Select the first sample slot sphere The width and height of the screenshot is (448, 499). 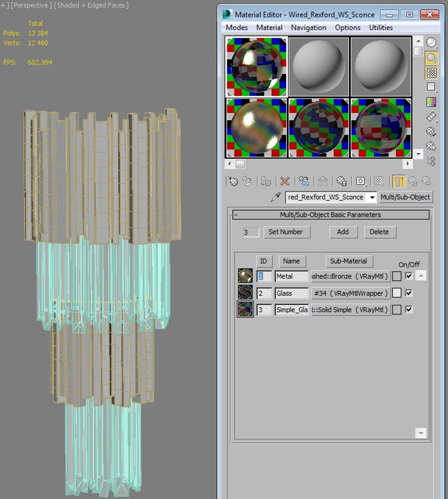click(x=256, y=67)
